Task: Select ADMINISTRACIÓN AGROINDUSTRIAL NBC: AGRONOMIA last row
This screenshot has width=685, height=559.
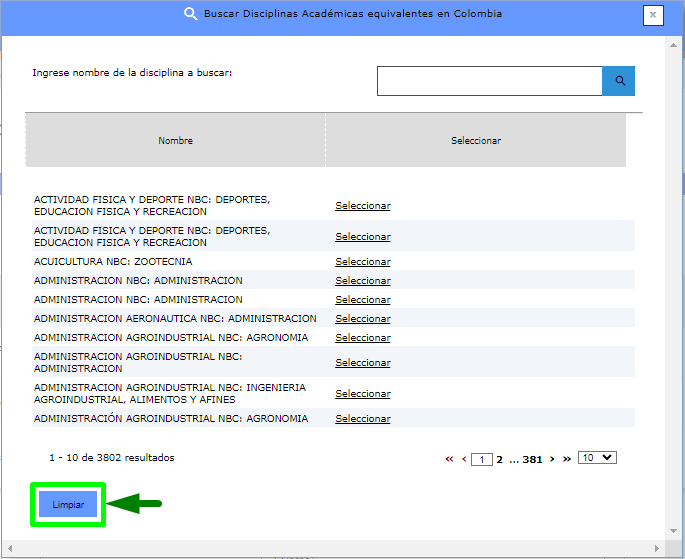Action: [362, 419]
